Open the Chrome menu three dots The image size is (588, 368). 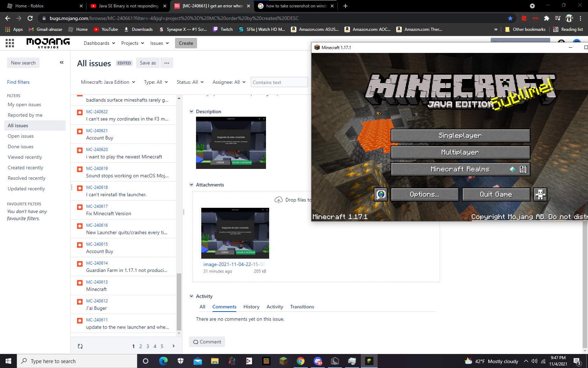tap(581, 18)
